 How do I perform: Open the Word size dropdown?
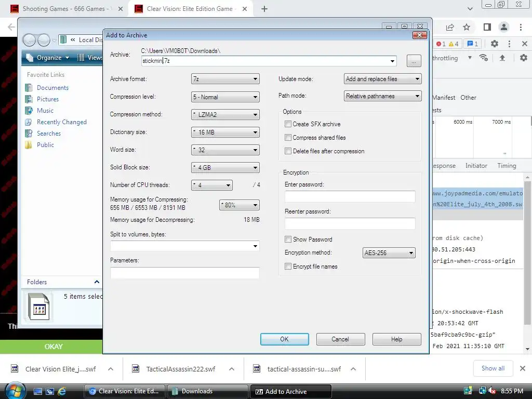[225, 150]
